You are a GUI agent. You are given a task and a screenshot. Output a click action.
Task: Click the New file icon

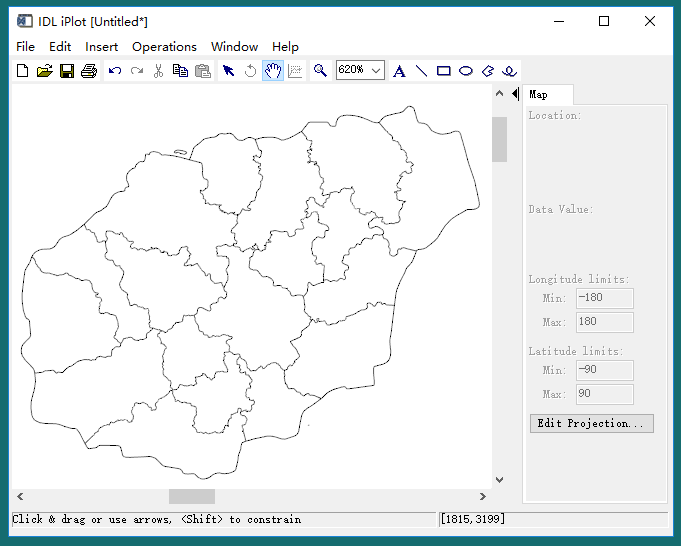coord(23,71)
